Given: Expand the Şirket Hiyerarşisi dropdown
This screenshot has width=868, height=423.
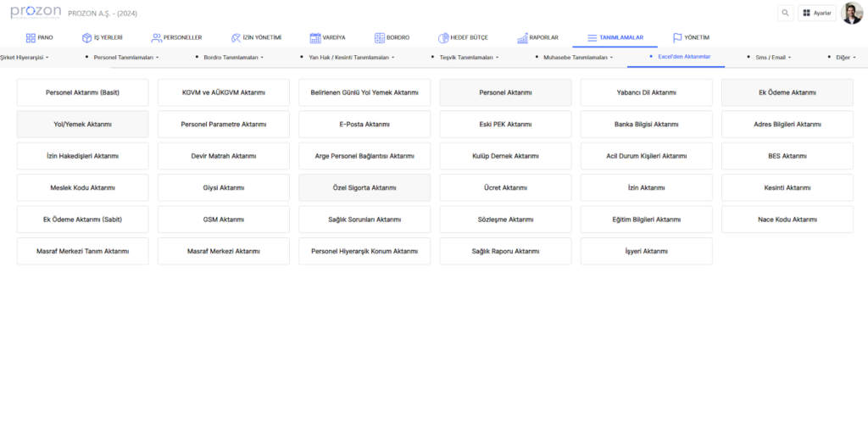Looking at the screenshot, I should click(25, 58).
